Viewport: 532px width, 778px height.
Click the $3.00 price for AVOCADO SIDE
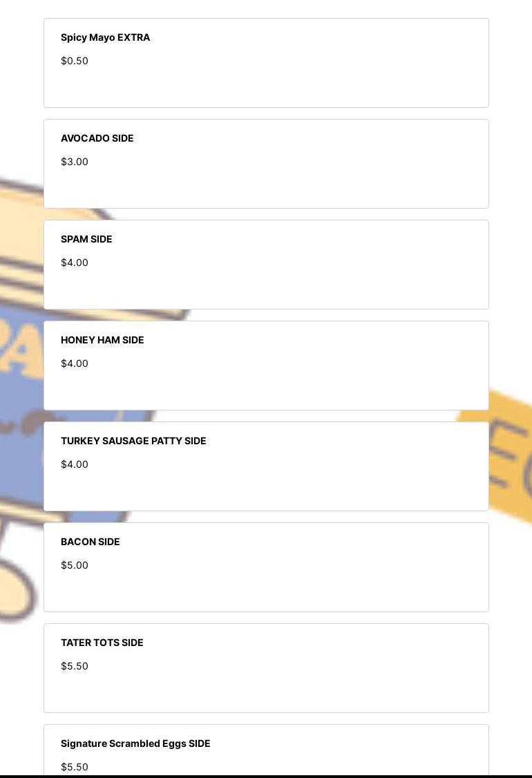75,162
